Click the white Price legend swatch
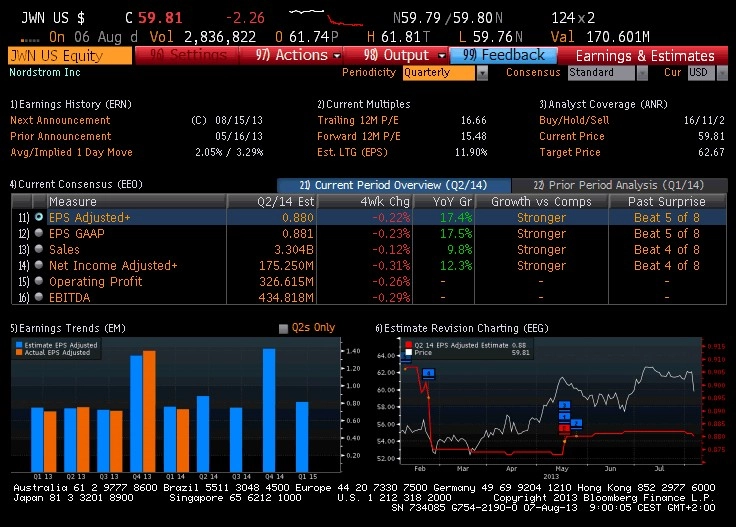 click(x=408, y=352)
